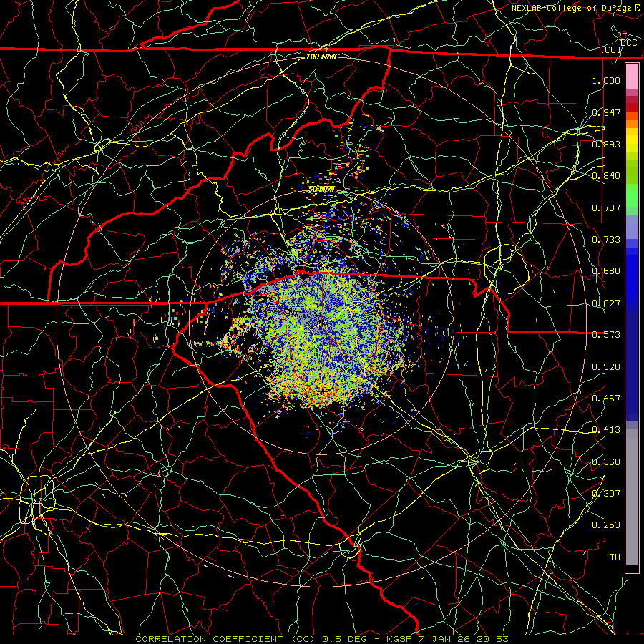Pick the gray swatch near 0.307

(x=632, y=497)
